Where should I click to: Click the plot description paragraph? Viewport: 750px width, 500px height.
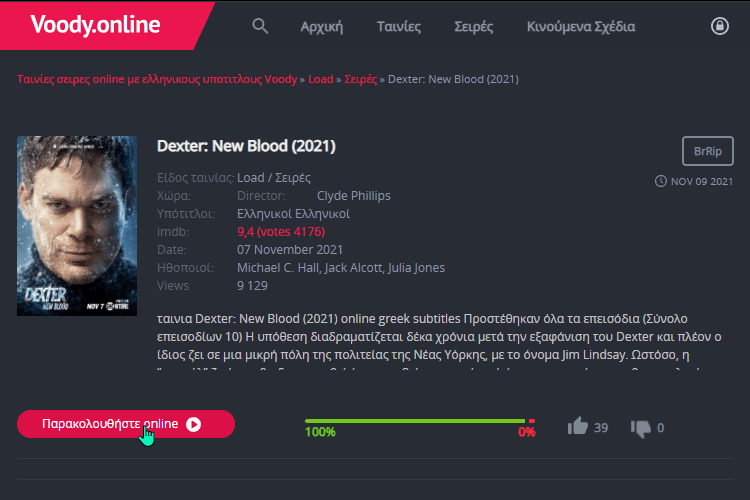439,341
